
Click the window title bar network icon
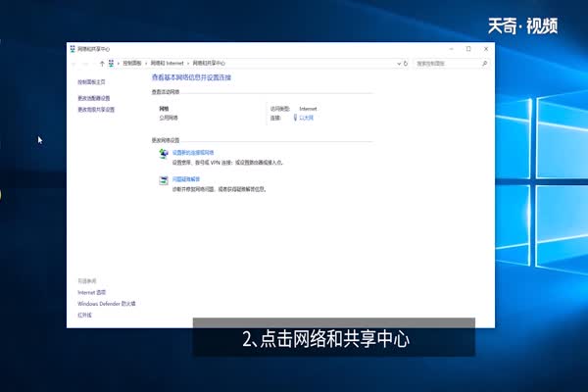tap(73, 49)
